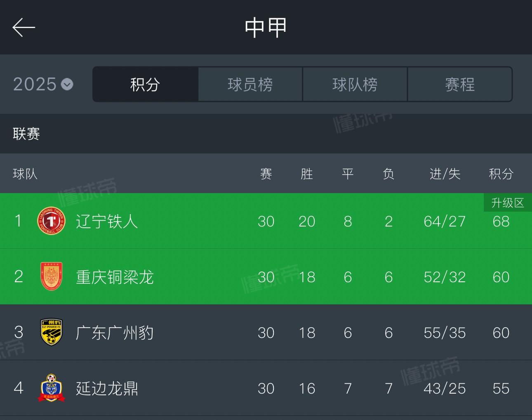
Task: Switch to the 赛程 tab
Action: [459, 84]
